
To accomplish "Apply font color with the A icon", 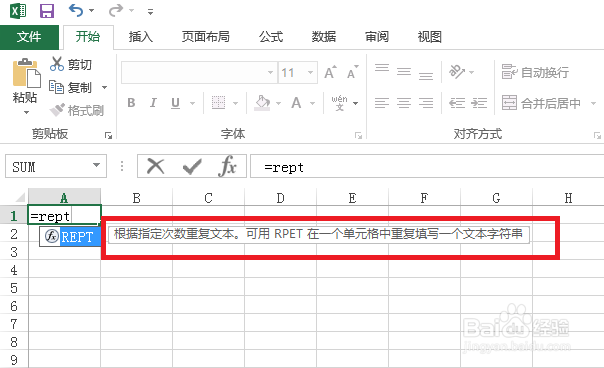I will click(296, 103).
